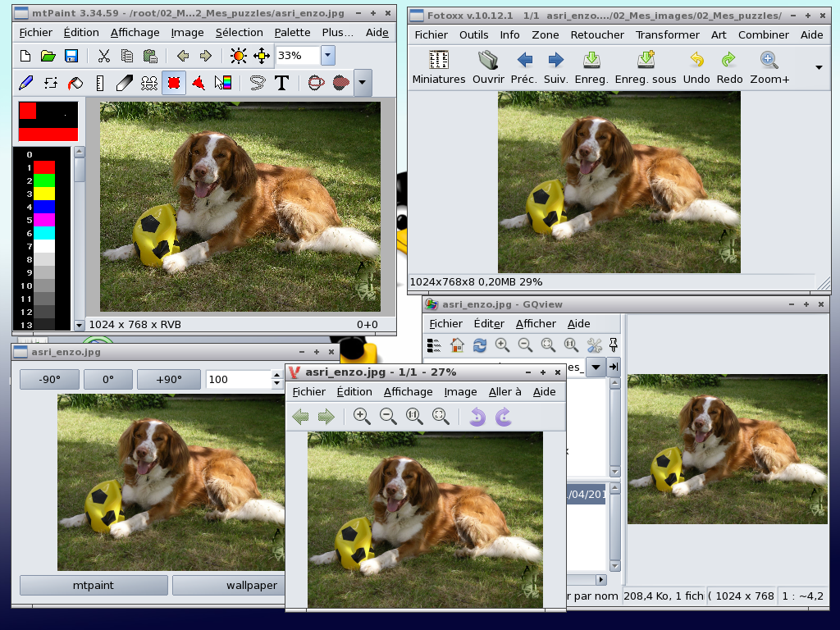
Task: Select the Shuffle tool in mtPaint
Action: (x=51, y=83)
